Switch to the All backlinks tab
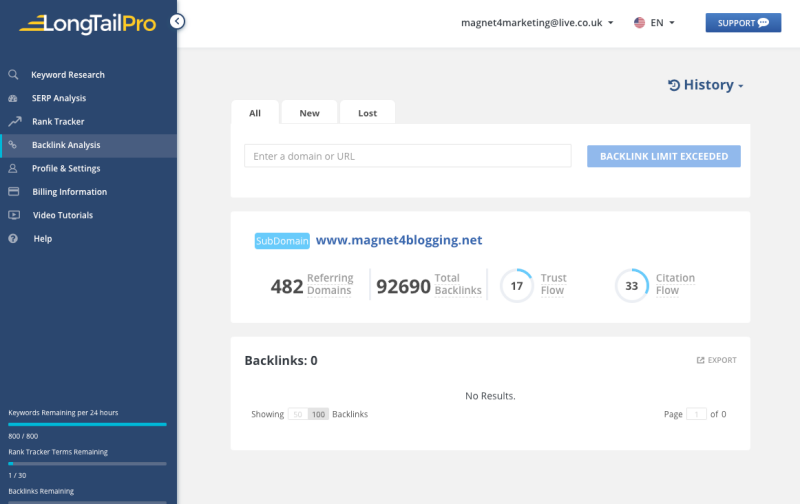800x504 pixels. (x=255, y=113)
